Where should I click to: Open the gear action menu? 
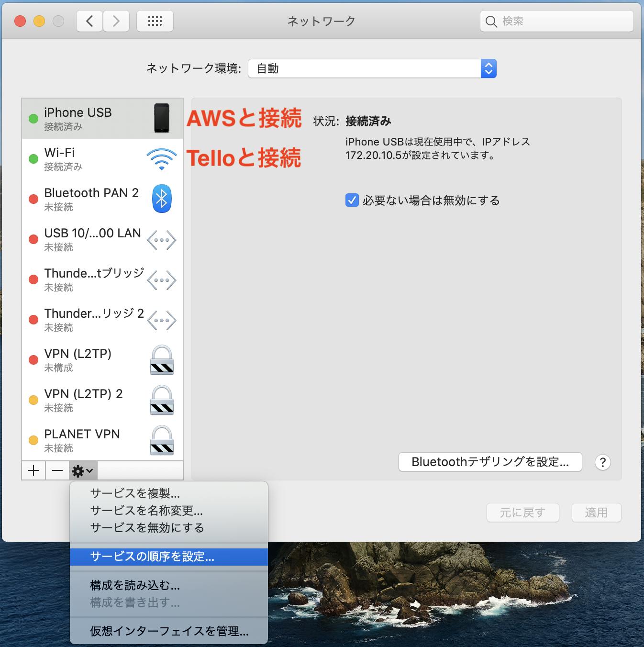point(83,470)
